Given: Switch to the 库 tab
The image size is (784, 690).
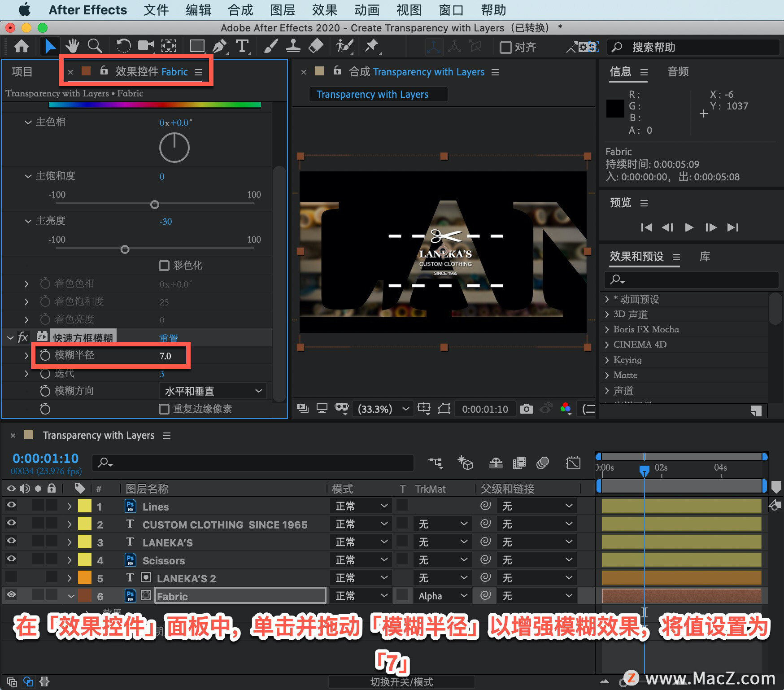Looking at the screenshot, I should pos(705,257).
